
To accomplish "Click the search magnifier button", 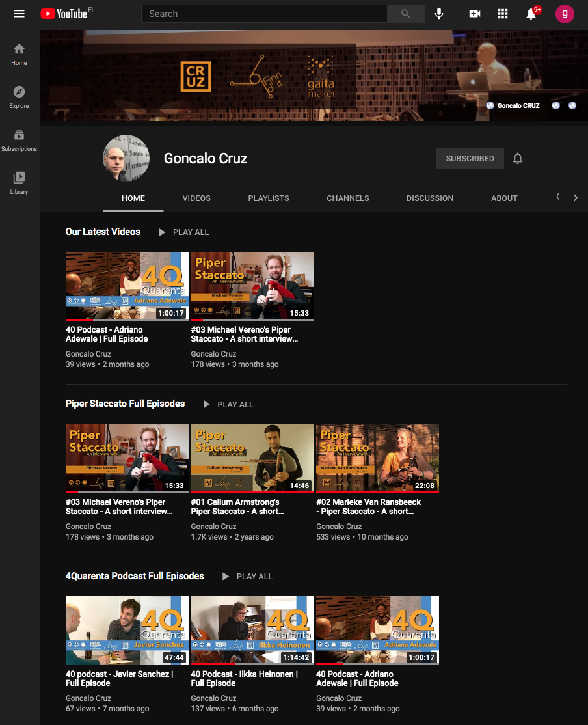I will click(406, 13).
